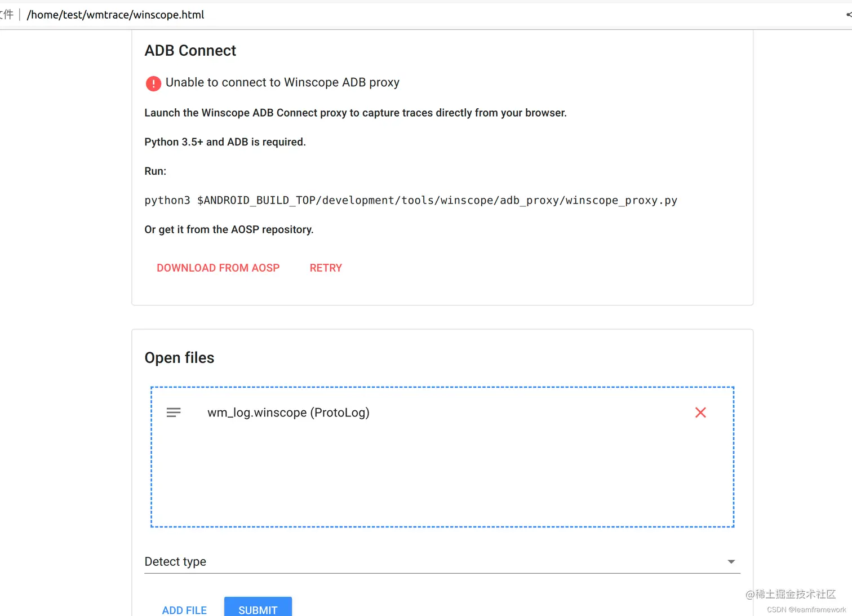Image resolution: width=852 pixels, height=616 pixels.
Task: Remove wm_log.winscope file with red X
Action: 700,413
